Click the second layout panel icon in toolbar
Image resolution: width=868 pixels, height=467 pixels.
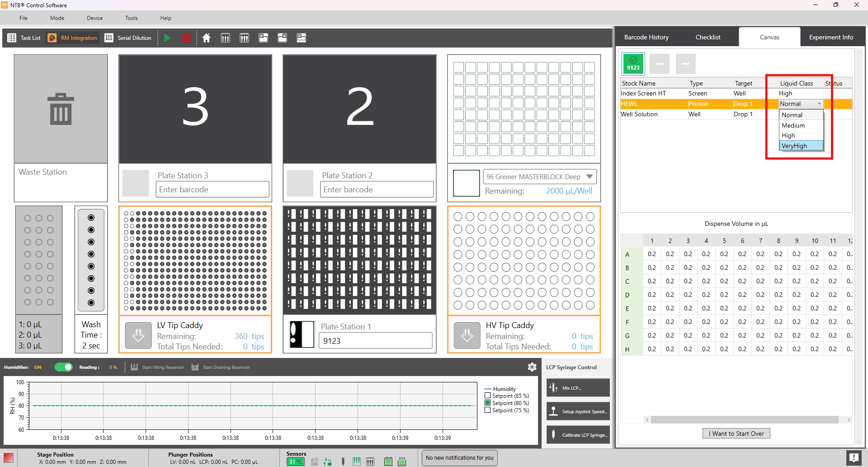282,38
